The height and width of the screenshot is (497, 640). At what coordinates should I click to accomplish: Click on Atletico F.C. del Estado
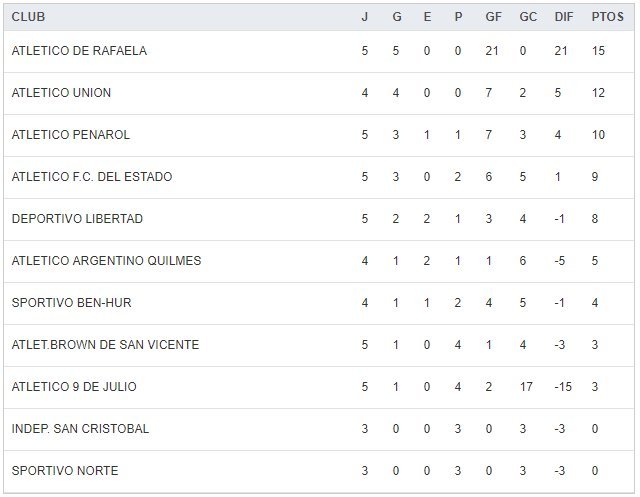click(92, 177)
